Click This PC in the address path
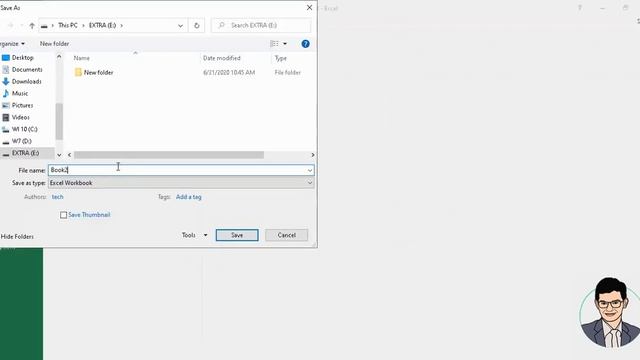640x360 pixels. click(x=68, y=25)
